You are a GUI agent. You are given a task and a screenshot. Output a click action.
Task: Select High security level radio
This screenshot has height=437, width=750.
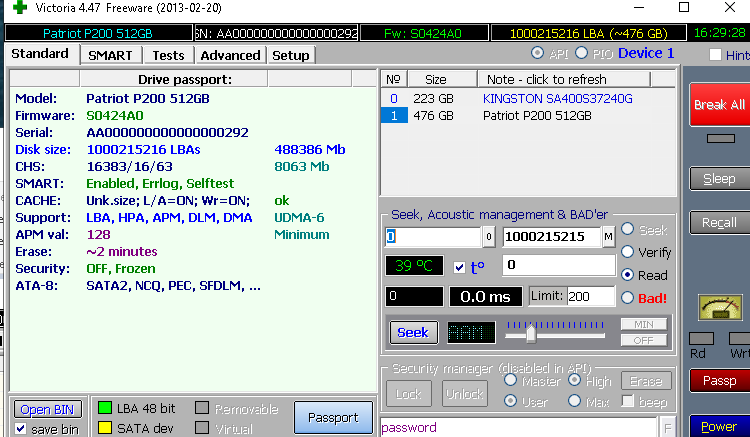coord(574,380)
